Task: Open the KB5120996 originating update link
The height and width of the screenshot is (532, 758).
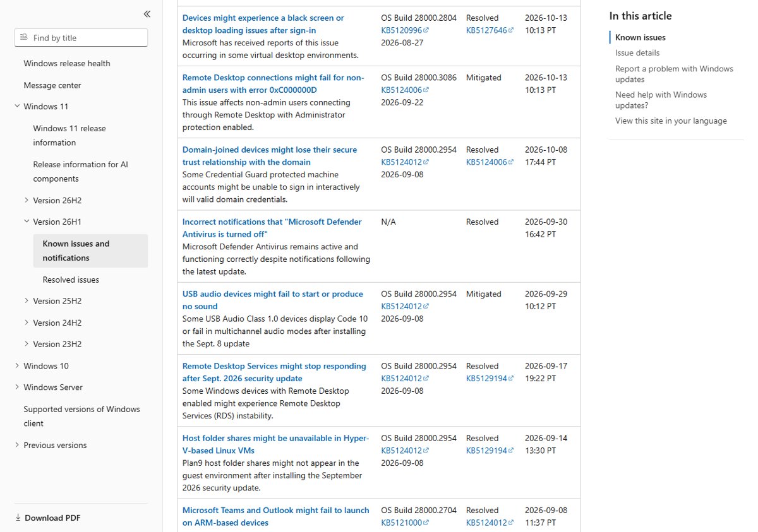Action: pos(405,30)
